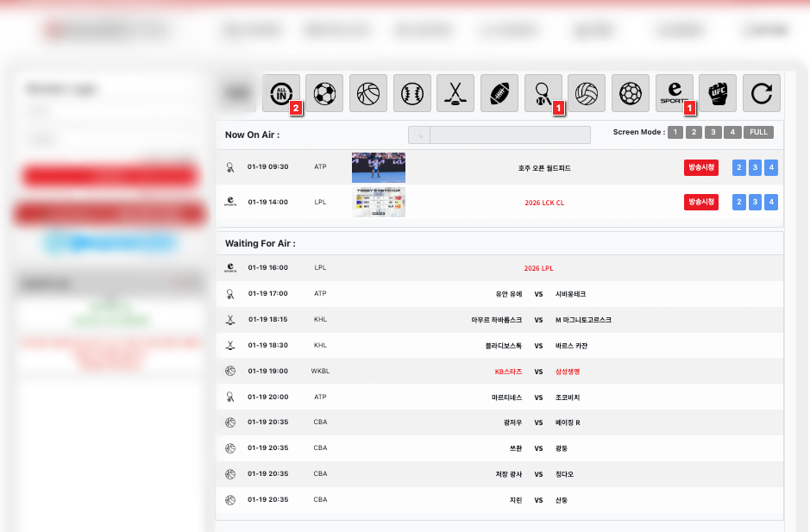Viewport: 810px width, 532px height.
Task: Set Screen Mode to 3
Action: [713, 133]
